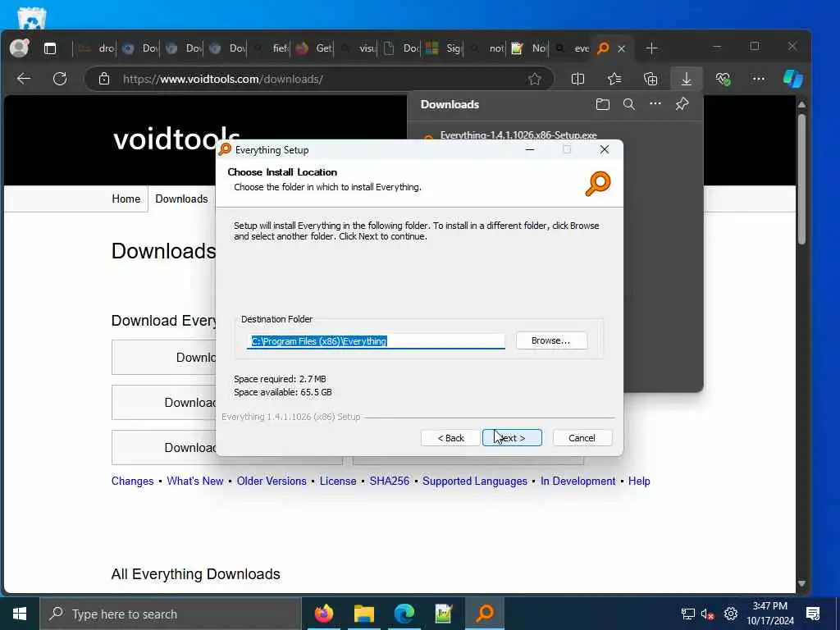Click Everything-1.4.1.1026.x86-Setup.exe download entry
840x630 pixels.
tap(518, 135)
